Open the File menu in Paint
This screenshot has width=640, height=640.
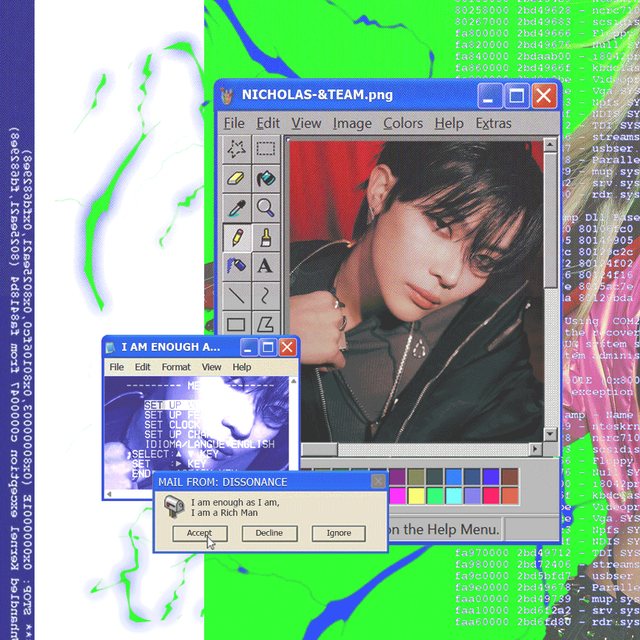click(x=234, y=123)
